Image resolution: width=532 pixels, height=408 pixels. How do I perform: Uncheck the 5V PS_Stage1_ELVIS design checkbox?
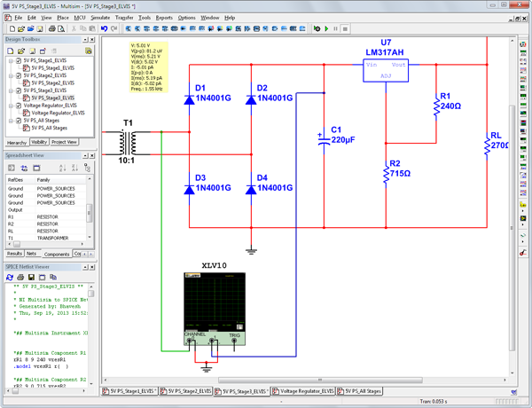pos(18,61)
